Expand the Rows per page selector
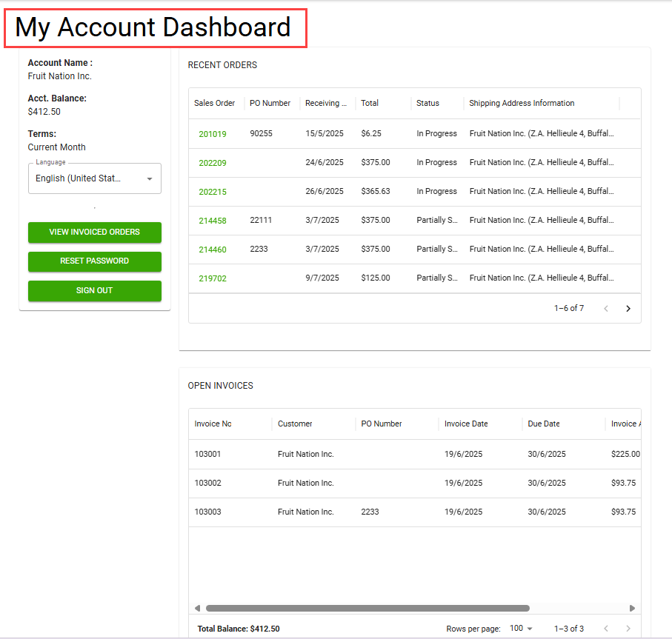The image size is (672, 639). 521,629
